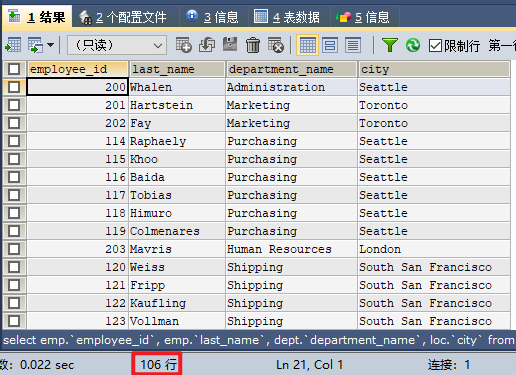This screenshot has height=375, width=516.
Task: Open the copy result dropdown arrow
Action: (50, 45)
